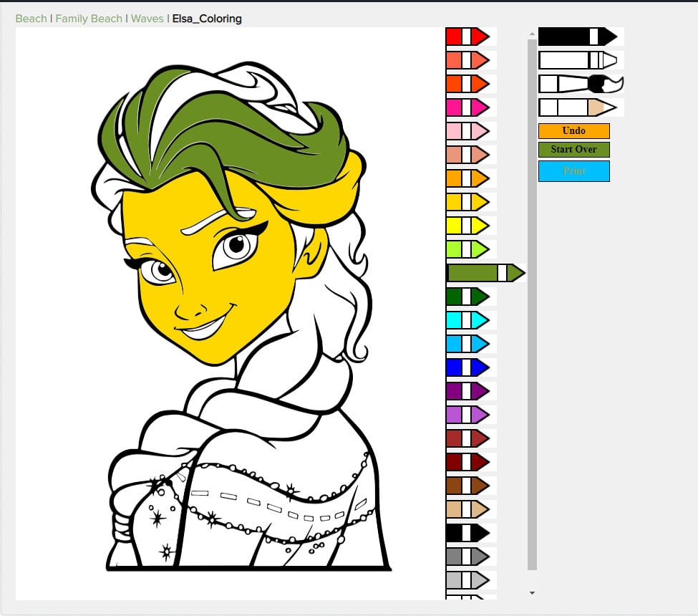Open the Family Beach link
The height and width of the screenshot is (616, 698).
89,19
